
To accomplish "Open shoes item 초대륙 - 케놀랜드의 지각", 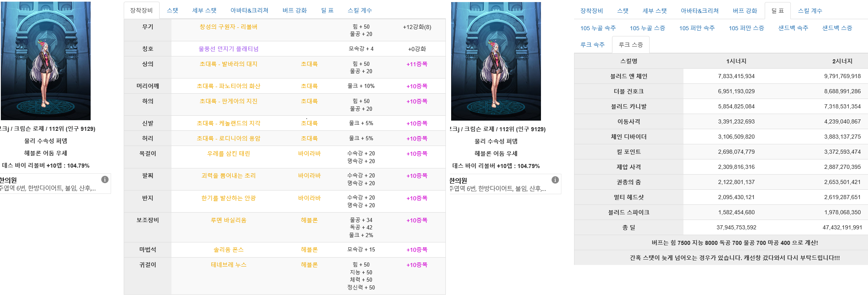I will click(228, 123).
